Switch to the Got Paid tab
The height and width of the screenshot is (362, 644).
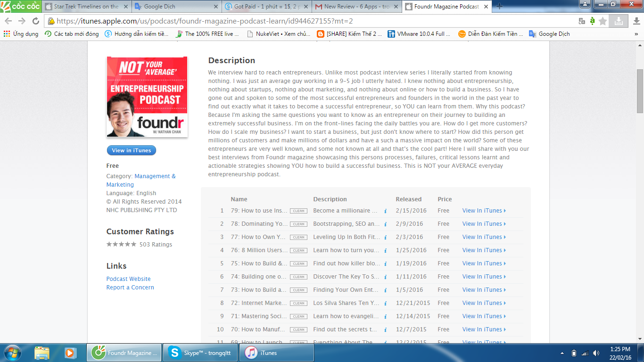(266, 7)
